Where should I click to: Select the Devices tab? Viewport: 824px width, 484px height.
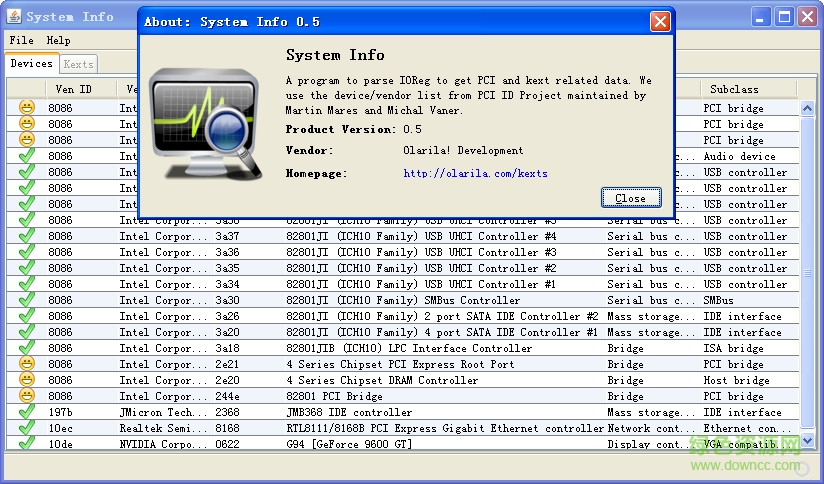31,64
